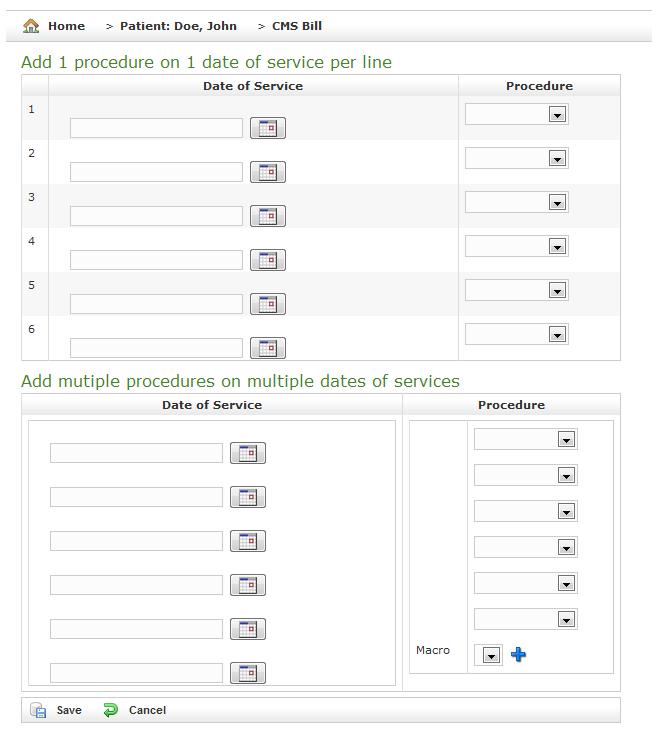The height and width of the screenshot is (738, 665).
Task: Open calendar for first multiple-dates field
Action: coord(248,453)
